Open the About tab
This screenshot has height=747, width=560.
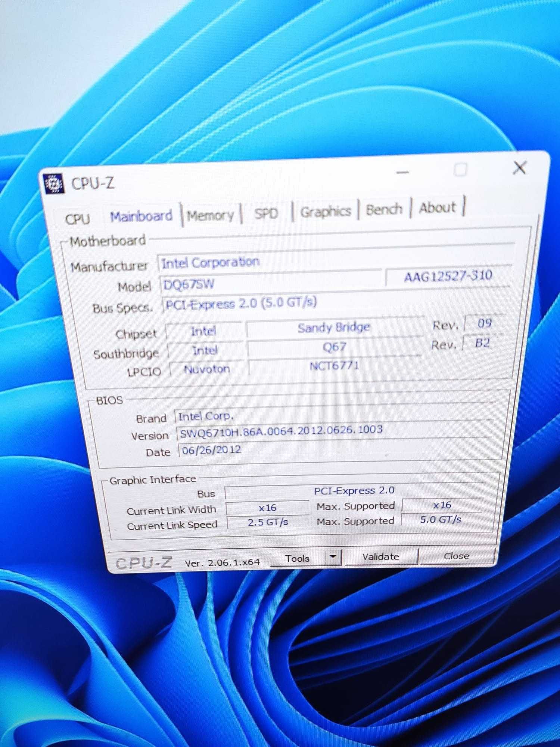click(437, 207)
